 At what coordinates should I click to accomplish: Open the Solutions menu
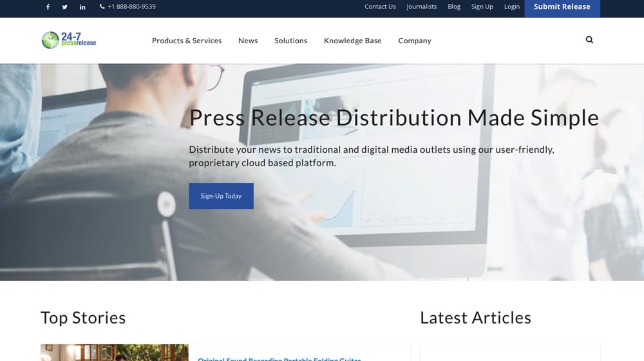click(x=291, y=41)
